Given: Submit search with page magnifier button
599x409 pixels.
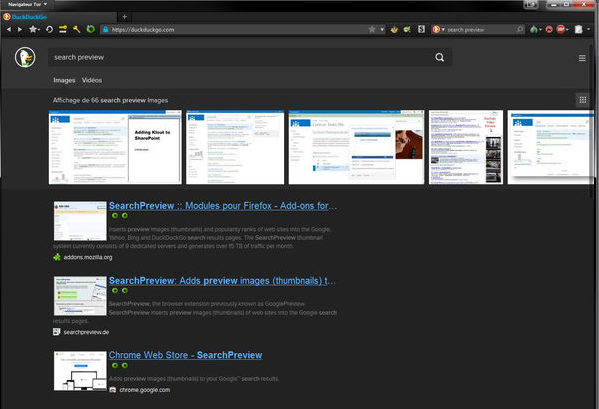Looking at the screenshot, I should [x=440, y=57].
